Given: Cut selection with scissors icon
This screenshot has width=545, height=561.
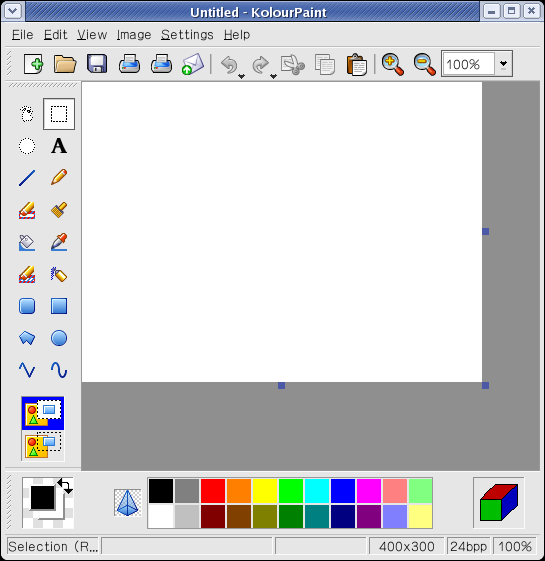Looking at the screenshot, I should [293, 65].
